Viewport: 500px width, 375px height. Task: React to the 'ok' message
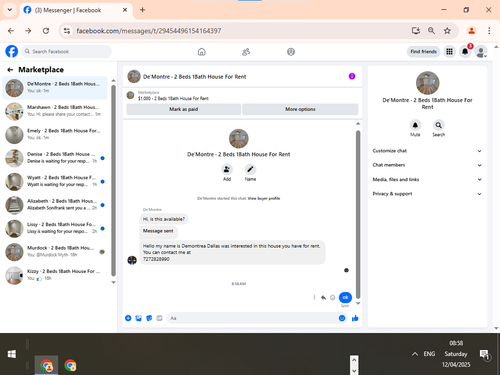332,297
